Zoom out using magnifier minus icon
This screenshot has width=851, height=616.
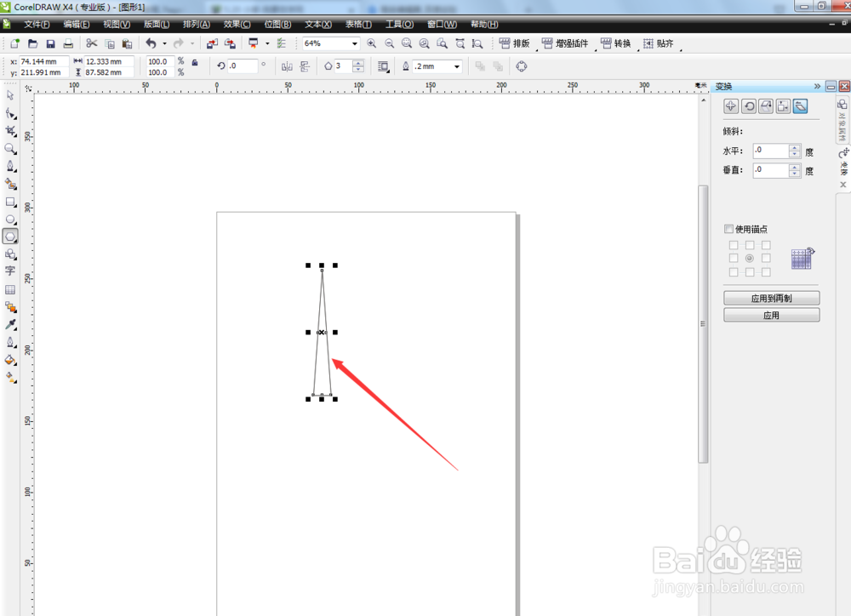389,43
